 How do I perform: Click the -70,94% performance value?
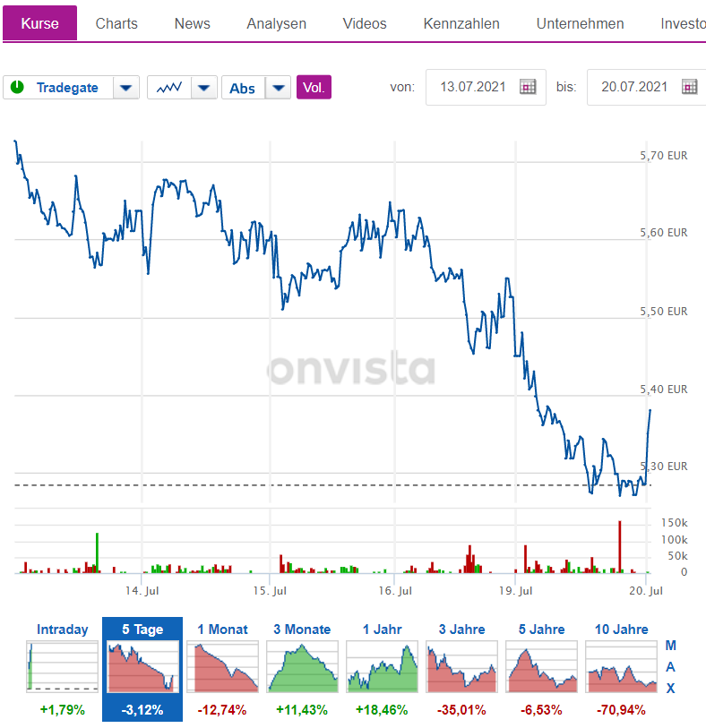tap(621, 710)
